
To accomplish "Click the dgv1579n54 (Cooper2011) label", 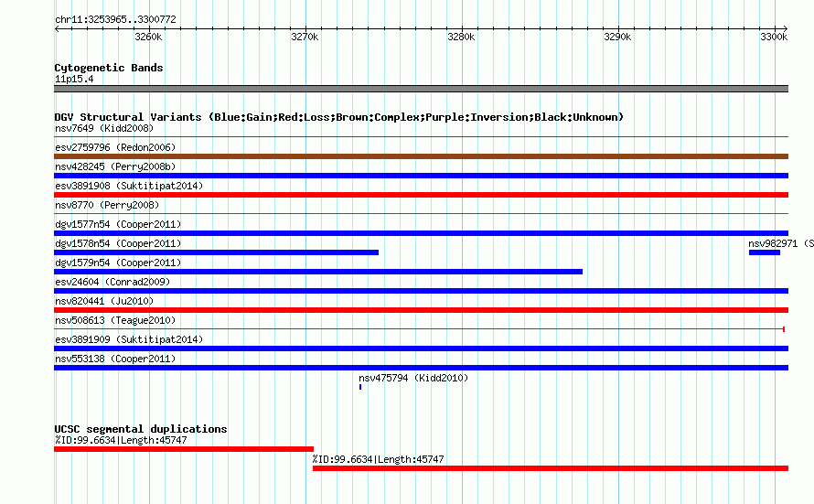I will [x=118, y=263].
